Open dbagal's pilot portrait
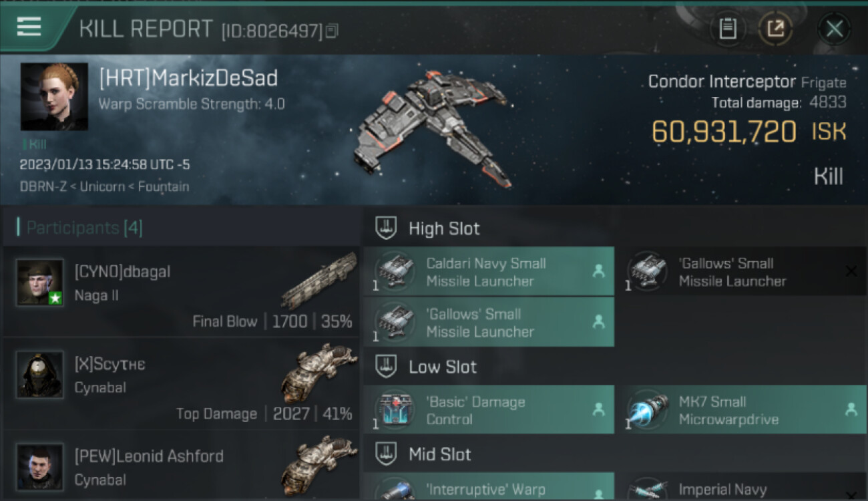868x501 pixels. pos(40,283)
